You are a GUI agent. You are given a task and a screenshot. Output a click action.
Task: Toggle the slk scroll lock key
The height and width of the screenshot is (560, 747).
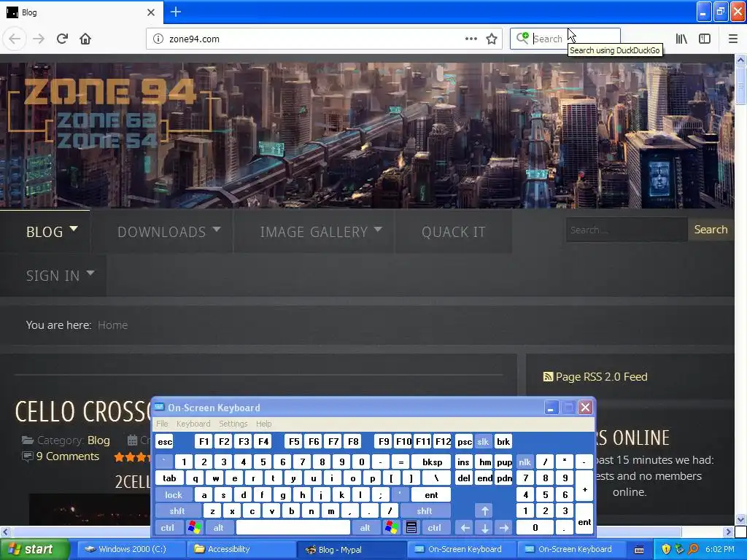483,441
